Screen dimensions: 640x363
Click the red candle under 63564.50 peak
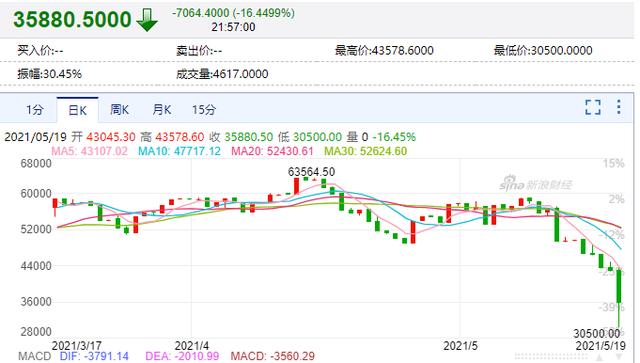point(297,185)
